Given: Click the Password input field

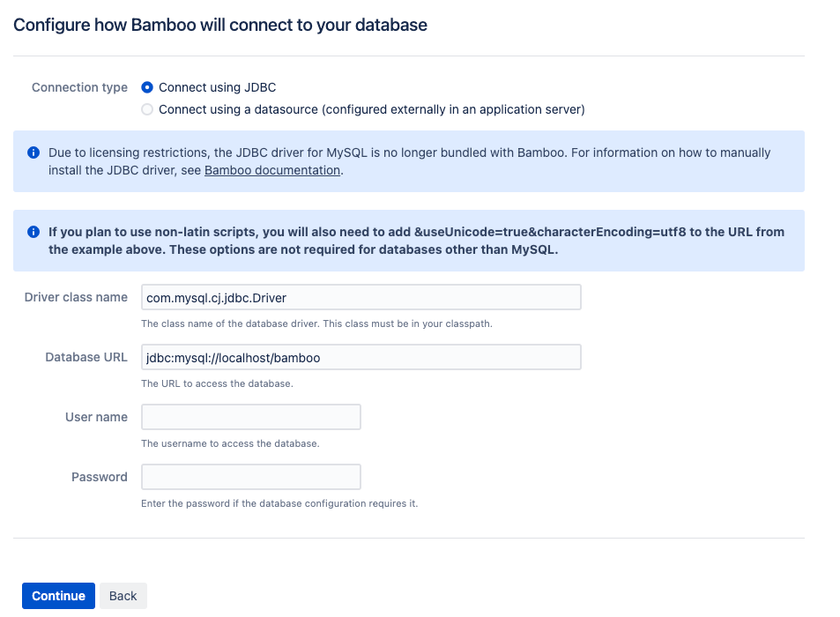Looking at the screenshot, I should 250,477.
